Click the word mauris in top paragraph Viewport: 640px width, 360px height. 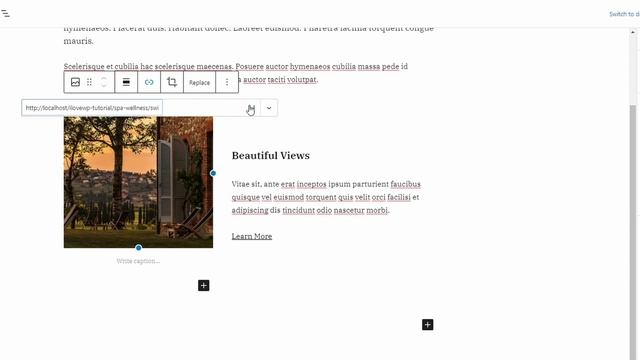pos(78,41)
